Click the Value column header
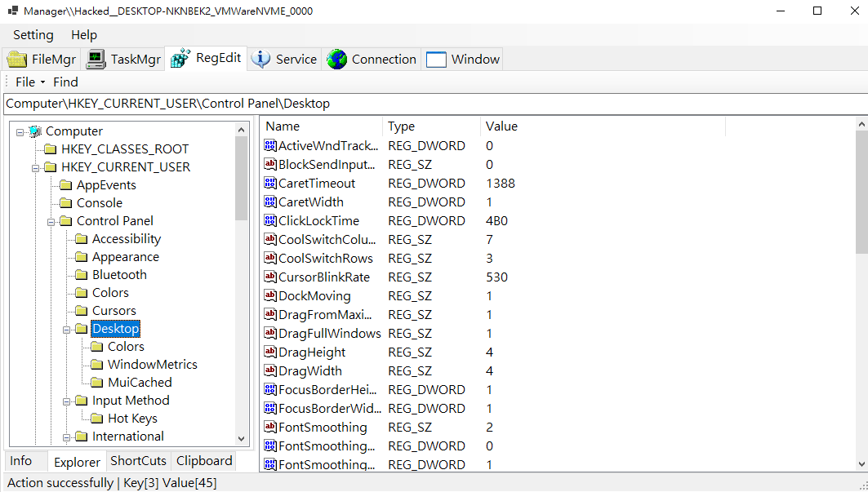 pos(501,126)
